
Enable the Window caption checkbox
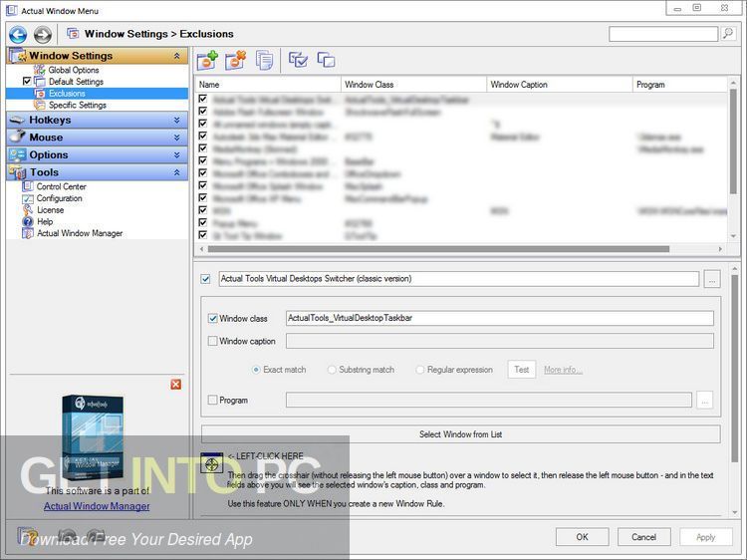(x=212, y=341)
